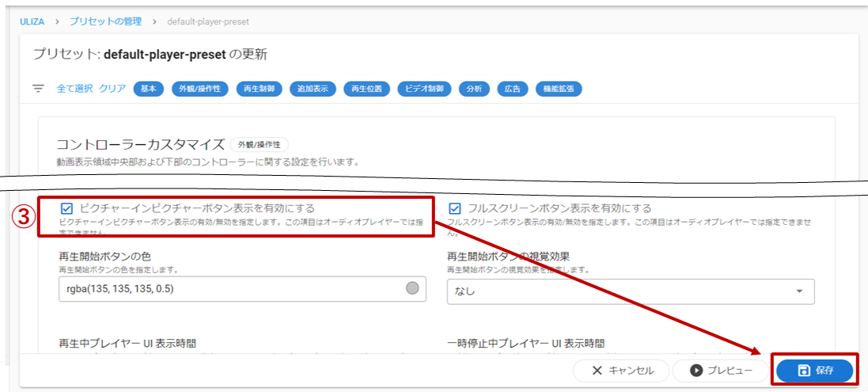Click 全て選択 to select all filters
Viewport: 868px width, 392px height.
tap(74, 89)
